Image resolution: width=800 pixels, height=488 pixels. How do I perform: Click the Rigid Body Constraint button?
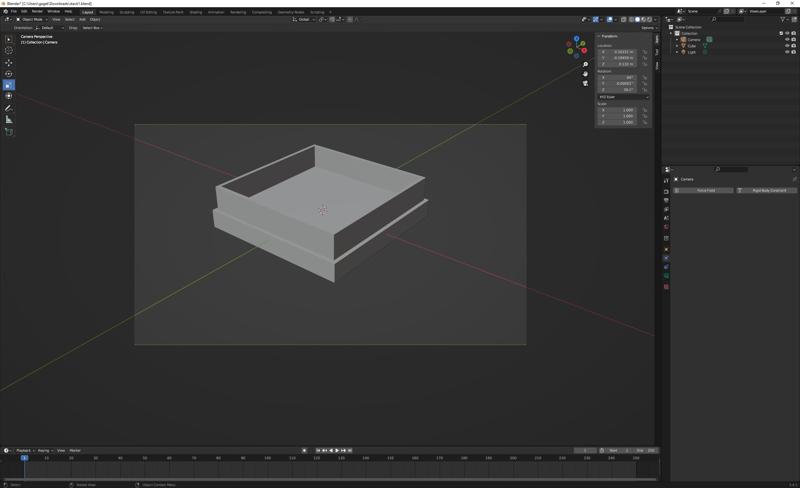pos(768,190)
